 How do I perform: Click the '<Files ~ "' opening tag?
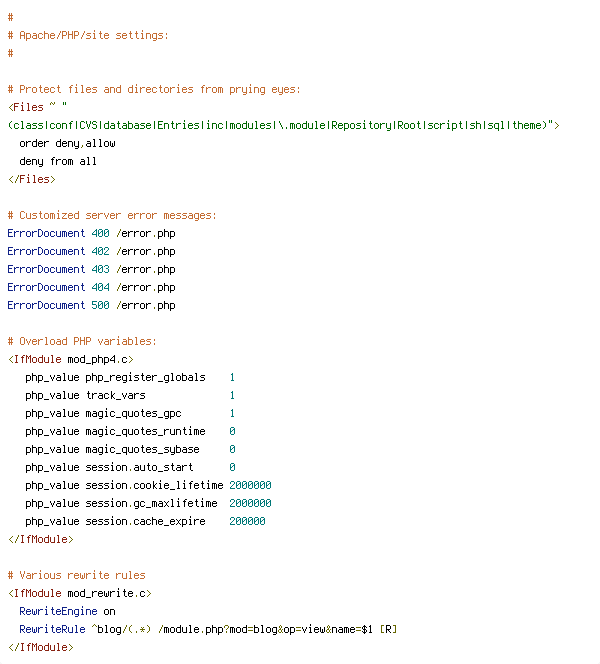pyautogui.click(x=38, y=107)
